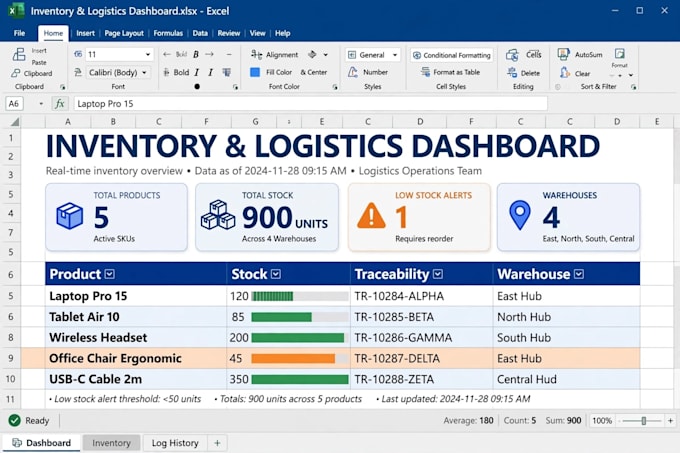This screenshot has width=680, height=453.
Task: Open the Help tab
Action: [282, 33]
